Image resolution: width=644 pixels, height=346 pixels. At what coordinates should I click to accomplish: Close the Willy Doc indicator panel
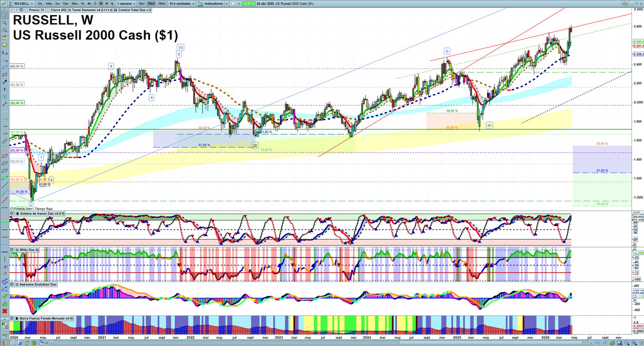[12, 250]
